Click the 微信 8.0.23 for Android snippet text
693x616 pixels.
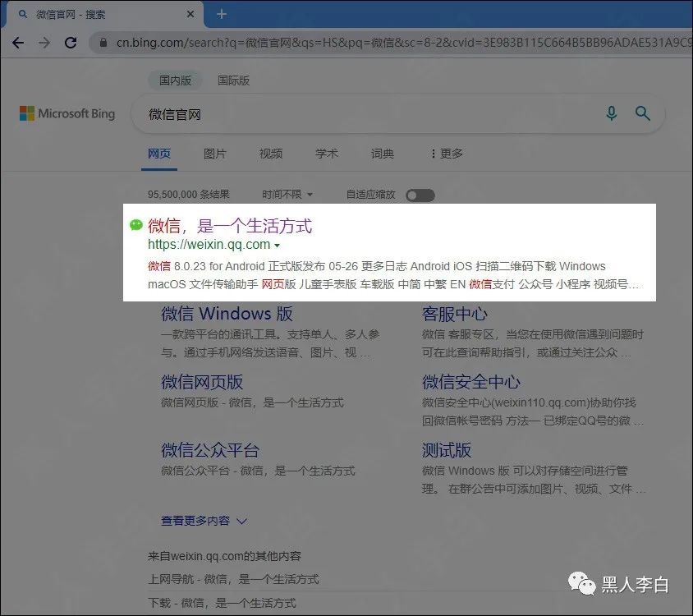(x=393, y=275)
